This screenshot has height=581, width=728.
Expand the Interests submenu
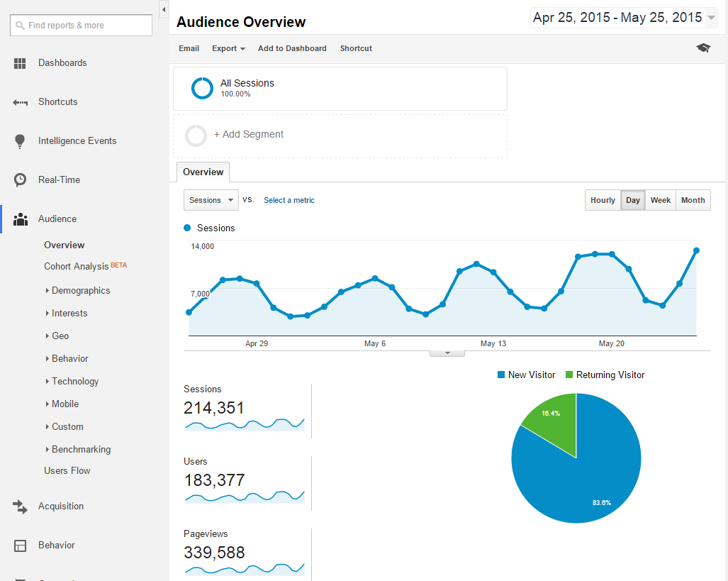point(67,314)
